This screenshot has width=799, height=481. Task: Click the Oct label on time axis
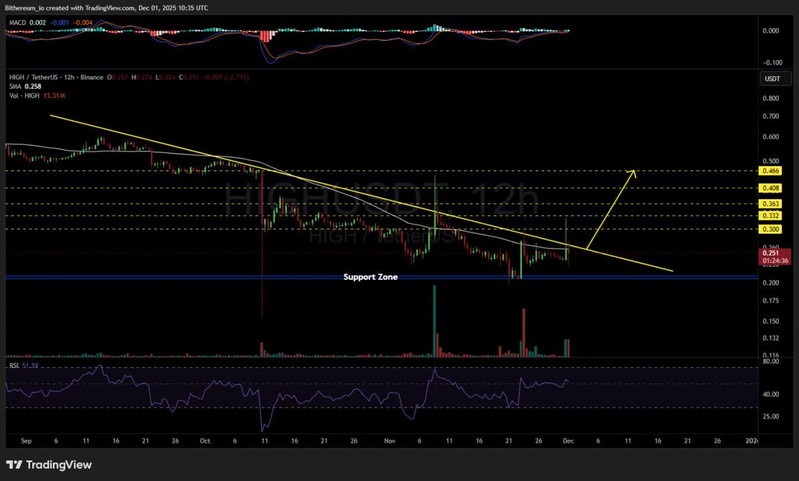click(x=204, y=439)
